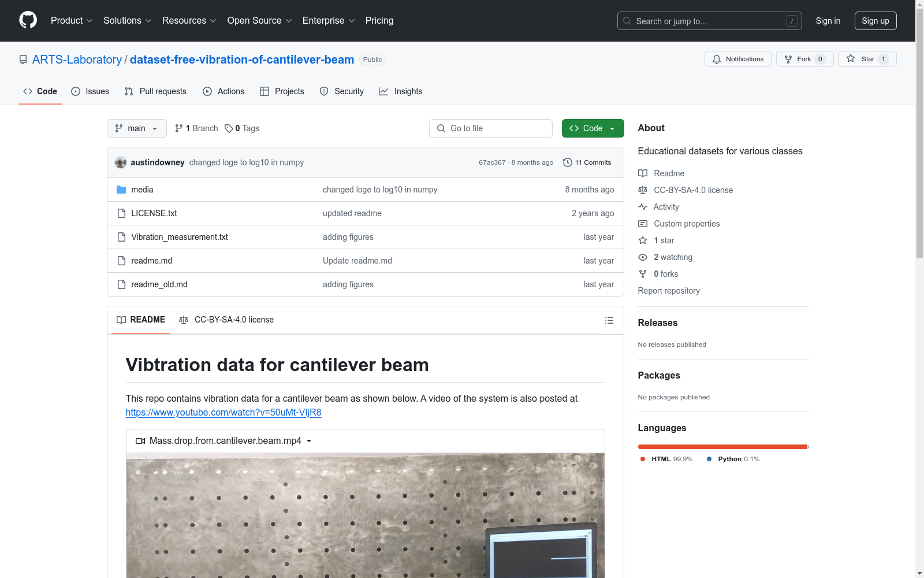Open the README outline icon

click(x=609, y=320)
